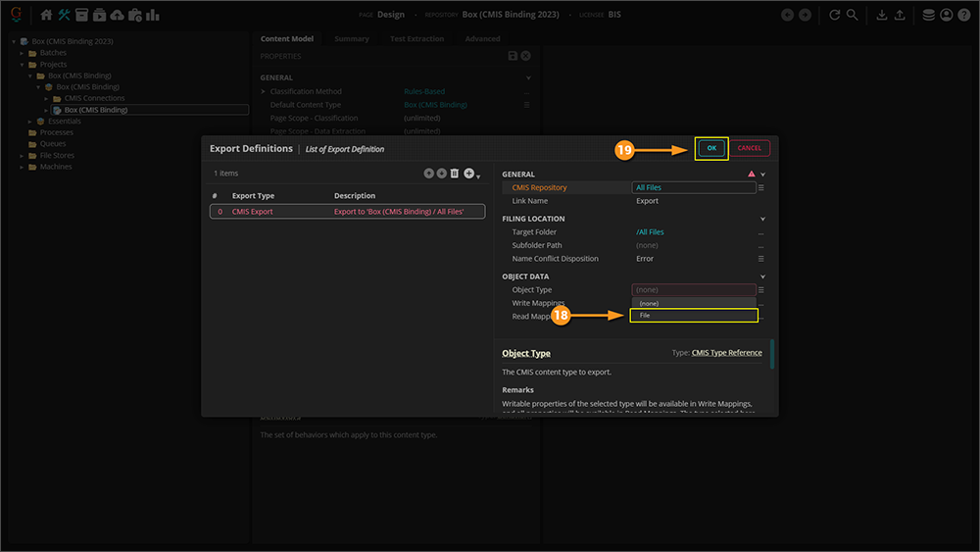
Task: Click the add export definition plus icon
Action: point(469,174)
